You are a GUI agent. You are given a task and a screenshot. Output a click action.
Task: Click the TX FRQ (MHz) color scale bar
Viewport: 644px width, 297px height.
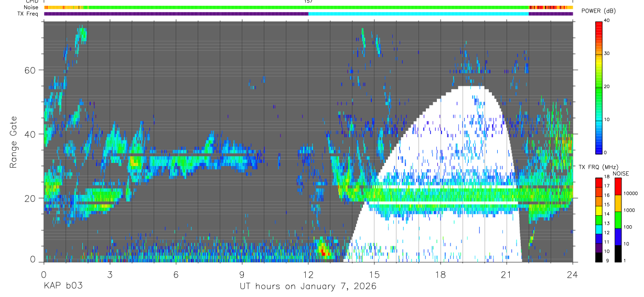(598, 220)
